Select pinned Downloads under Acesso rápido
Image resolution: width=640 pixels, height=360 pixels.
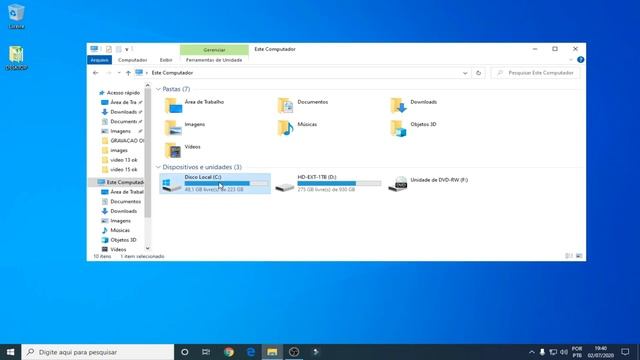[123, 112]
